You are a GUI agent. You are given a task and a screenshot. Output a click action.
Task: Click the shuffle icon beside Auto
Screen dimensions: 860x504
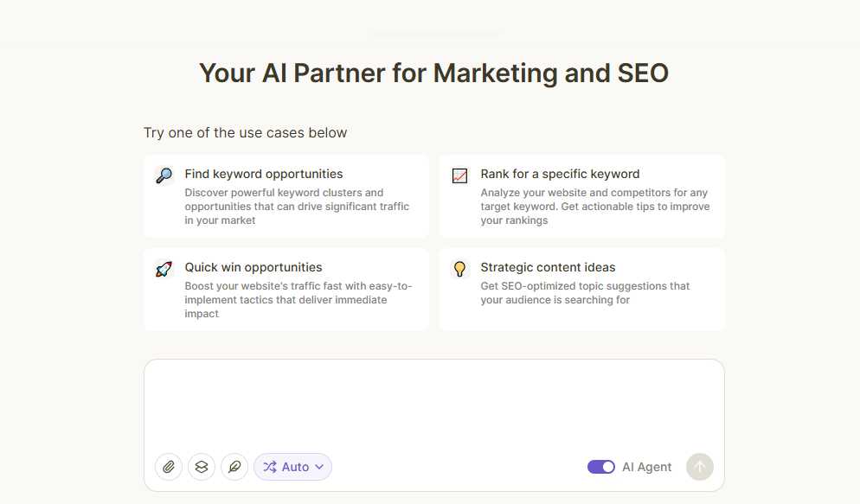[x=270, y=467]
